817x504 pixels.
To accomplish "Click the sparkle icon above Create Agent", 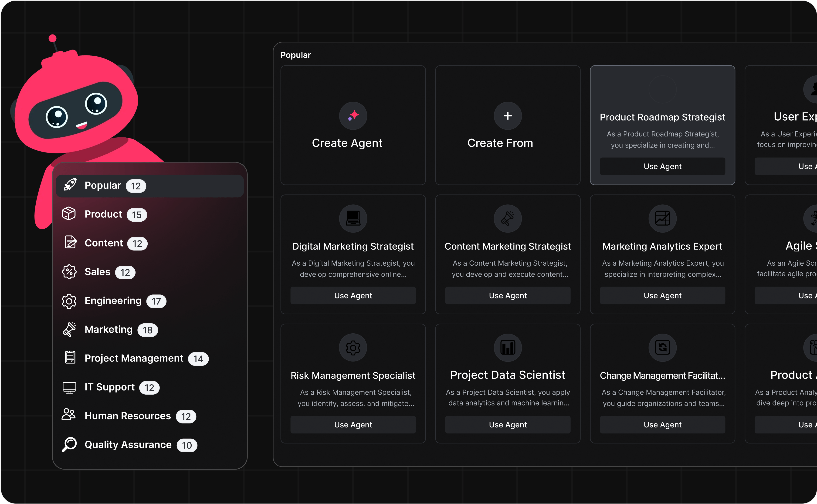I will click(x=353, y=116).
